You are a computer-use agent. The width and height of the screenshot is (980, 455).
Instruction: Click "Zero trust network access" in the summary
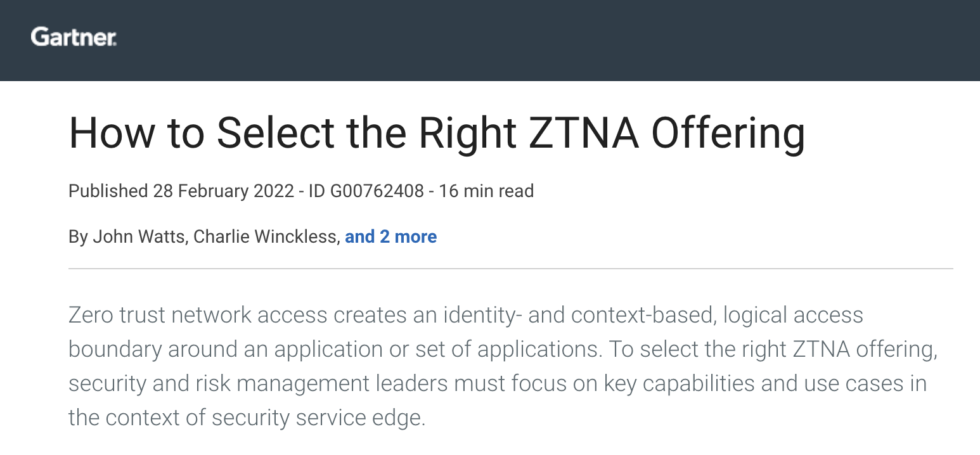click(x=198, y=315)
